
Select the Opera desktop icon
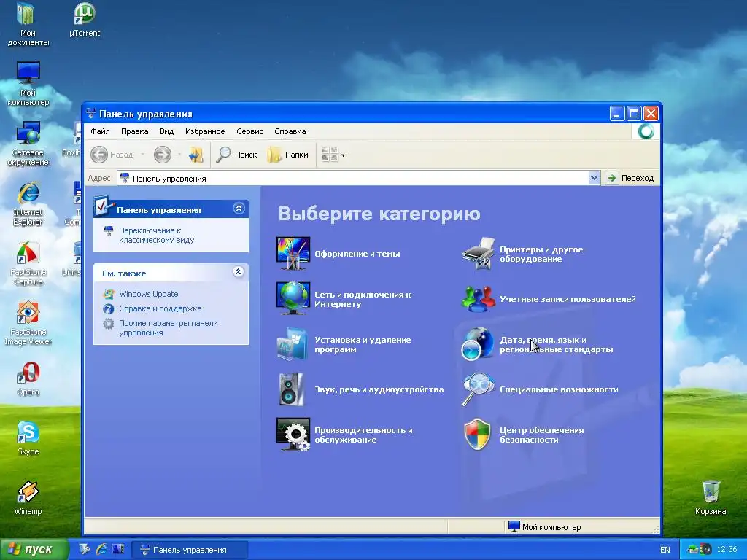[28, 378]
